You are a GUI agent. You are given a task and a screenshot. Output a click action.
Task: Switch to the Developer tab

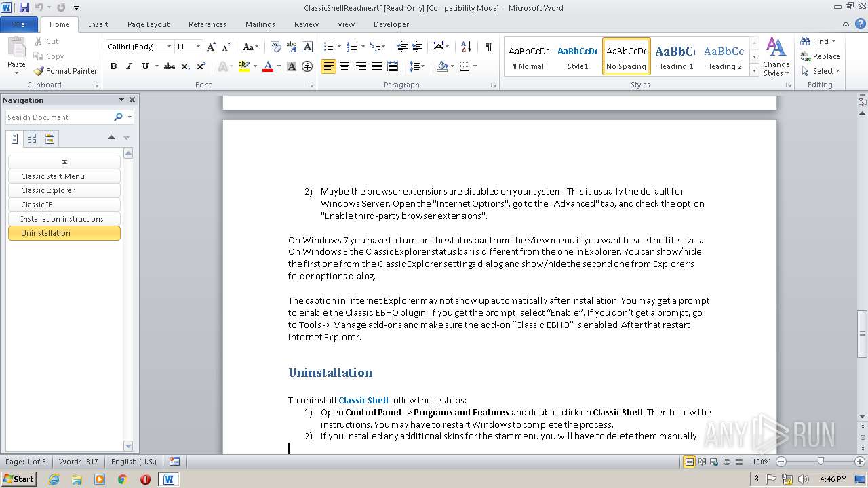pyautogui.click(x=391, y=24)
